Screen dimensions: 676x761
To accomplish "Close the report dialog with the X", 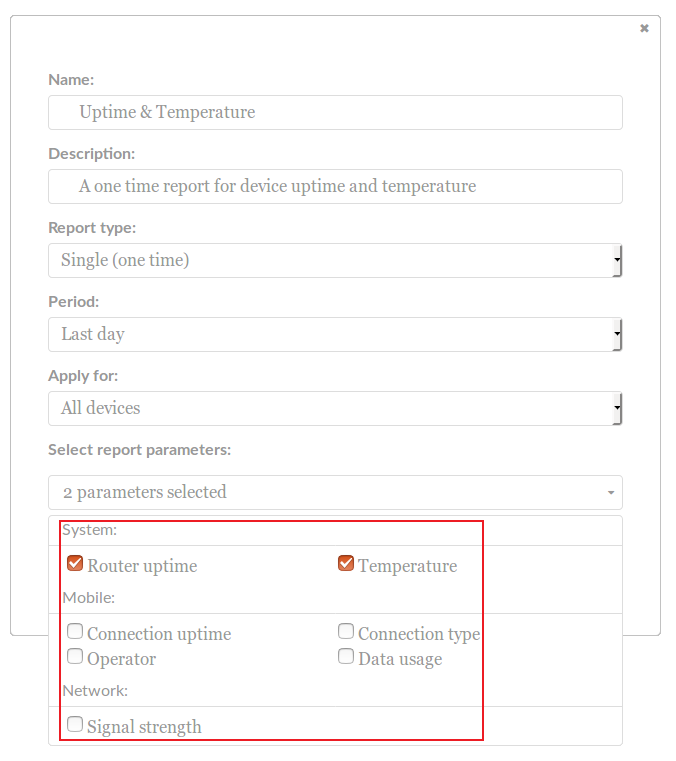I will [x=644, y=28].
